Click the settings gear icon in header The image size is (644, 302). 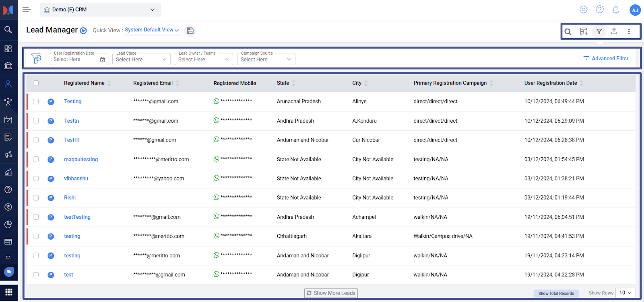[584, 10]
